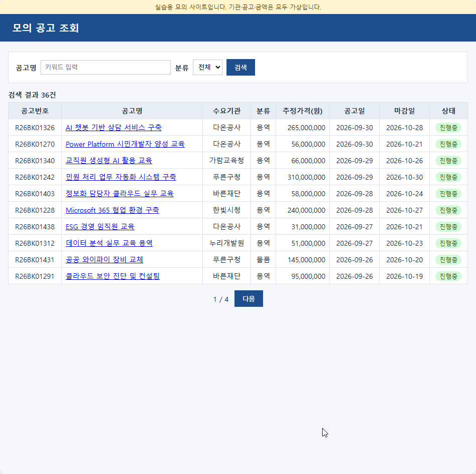Viewport: 476px width, 474px height.
Task: Click the price 310,000,000
Action: [306, 177]
